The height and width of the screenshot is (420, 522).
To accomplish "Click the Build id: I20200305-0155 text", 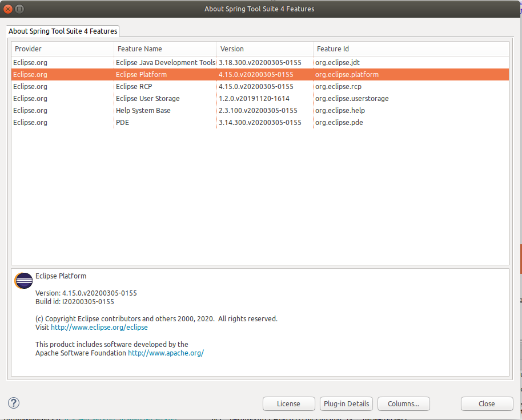I will pyautogui.click(x=75, y=302).
